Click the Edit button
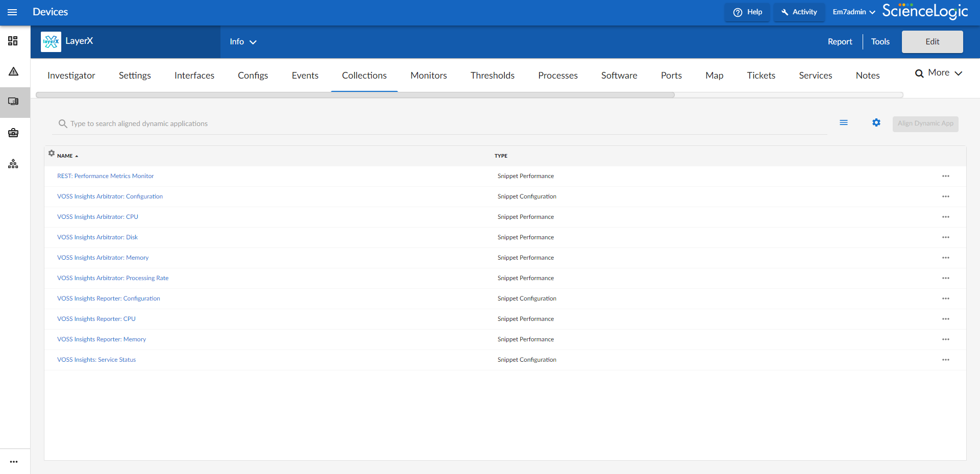 [933, 42]
